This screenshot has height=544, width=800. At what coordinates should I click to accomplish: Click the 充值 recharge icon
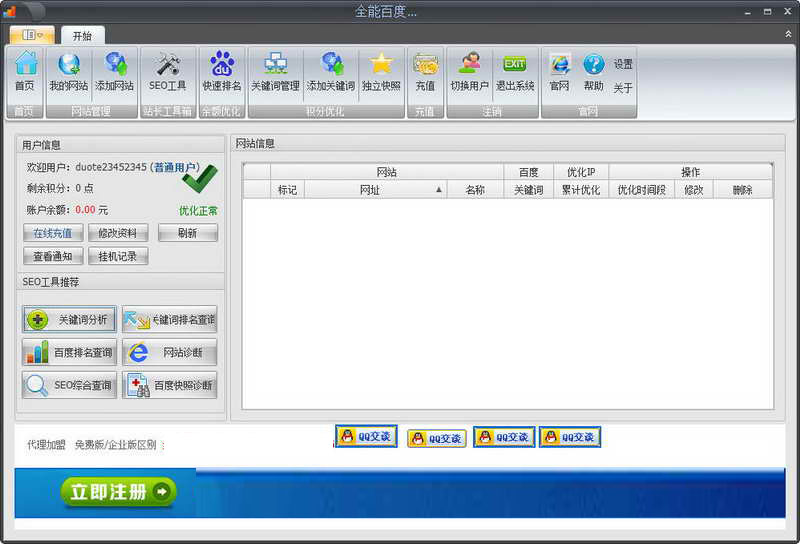(425, 71)
